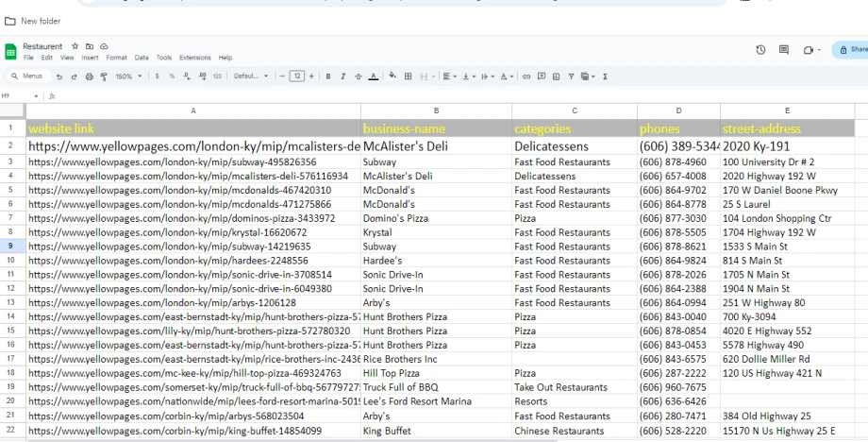Click the Insert link icon

coord(526,76)
